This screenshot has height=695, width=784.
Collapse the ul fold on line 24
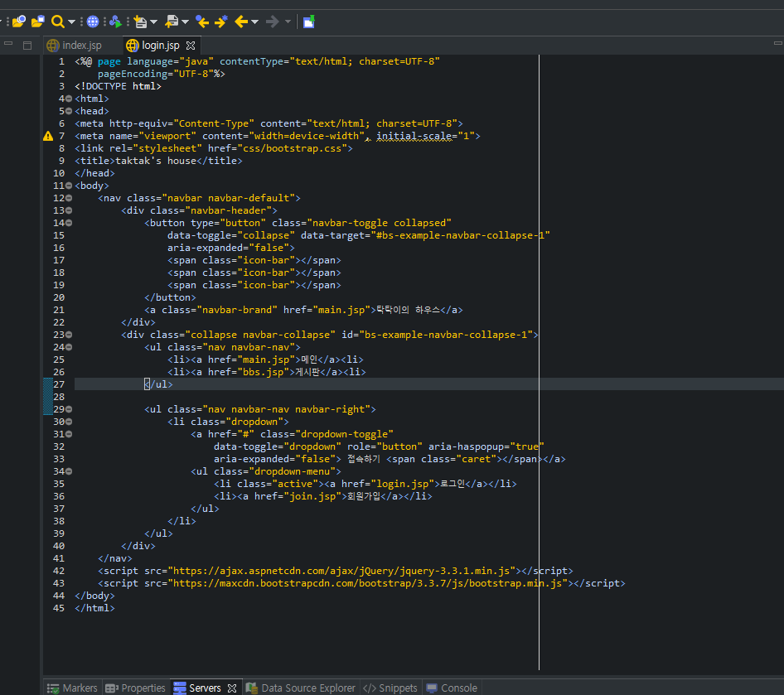pos(69,347)
